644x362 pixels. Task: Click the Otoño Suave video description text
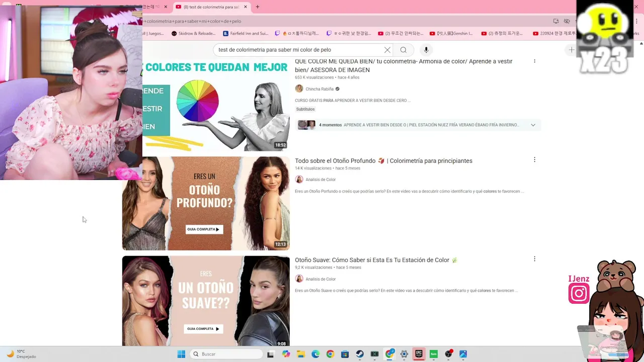(x=407, y=291)
